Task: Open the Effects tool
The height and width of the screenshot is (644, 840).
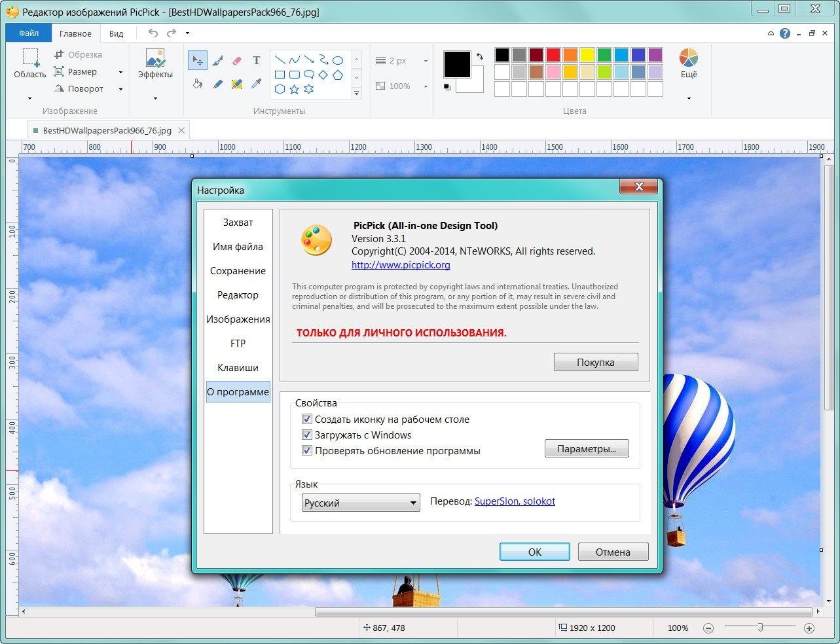Action: pyautogui.click(x=155, y=64)
